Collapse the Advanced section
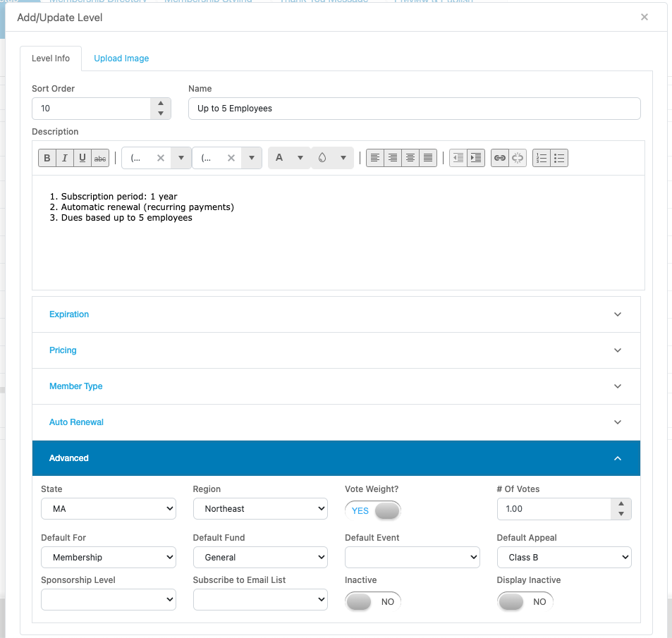672x638 pixels. (336, 458)
